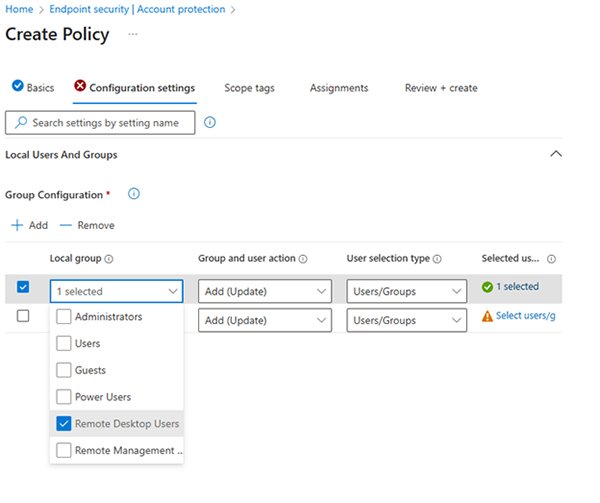
Task: Open Endpoint security Account protection breadcrumb
Action: (137, 9)
